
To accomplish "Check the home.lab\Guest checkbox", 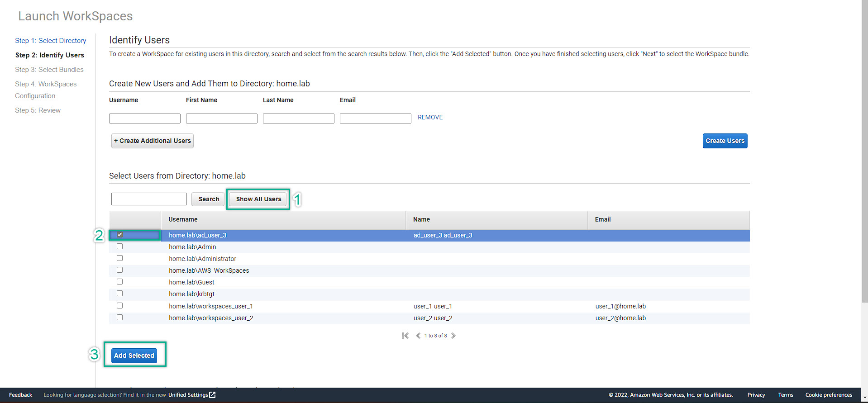I will click(119, 282).
